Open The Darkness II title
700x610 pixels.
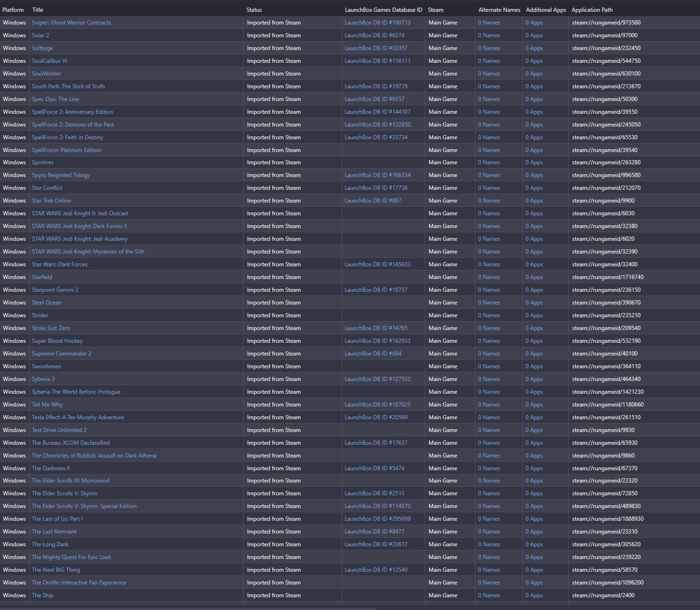tap(51, 468)
